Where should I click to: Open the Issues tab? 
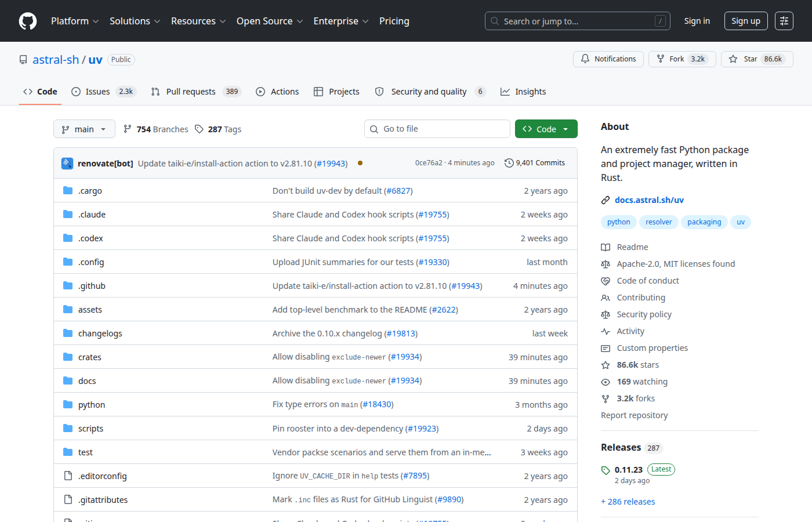coord(103,92)
